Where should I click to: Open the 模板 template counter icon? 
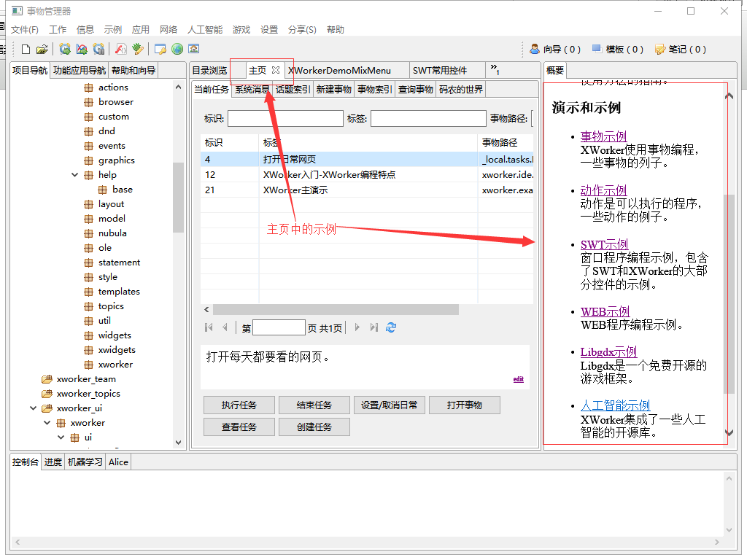point(597,49)
